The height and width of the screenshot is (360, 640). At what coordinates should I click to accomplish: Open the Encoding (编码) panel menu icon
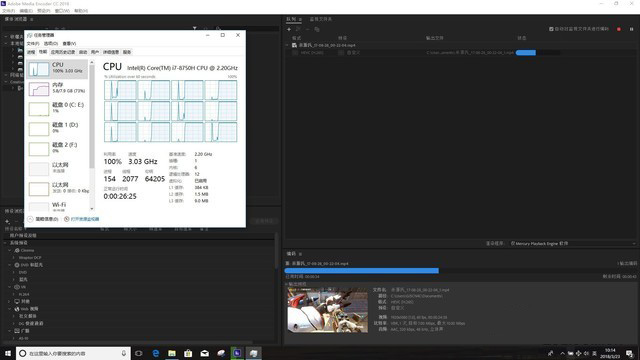300,254
